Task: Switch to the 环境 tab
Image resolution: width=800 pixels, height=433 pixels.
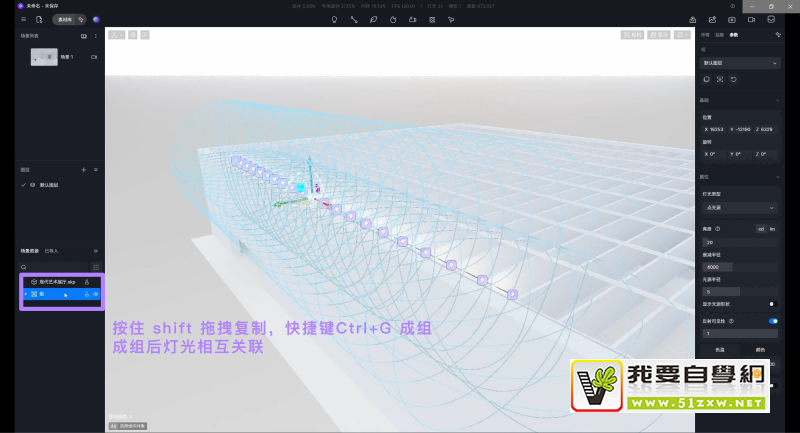Action: [704, 35]
